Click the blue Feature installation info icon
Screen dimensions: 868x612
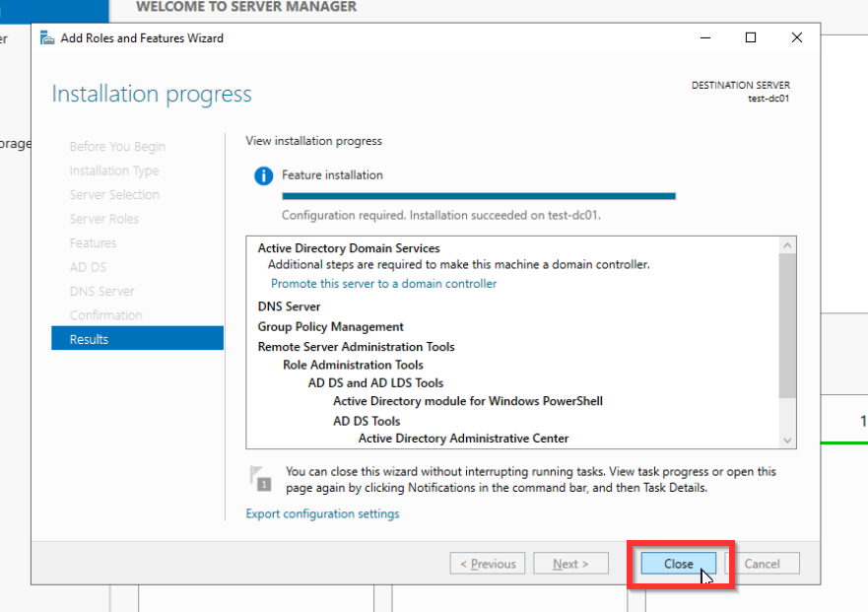coord(263,175)
